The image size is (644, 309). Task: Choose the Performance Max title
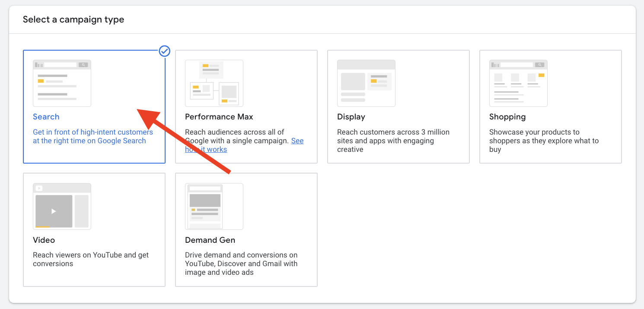tap(219, 117)
